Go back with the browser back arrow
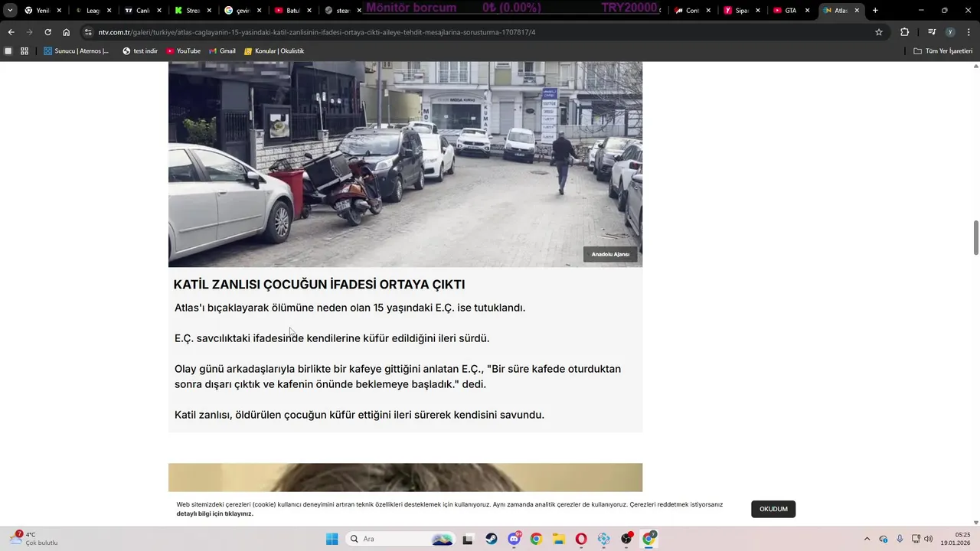 click(11, 32)
